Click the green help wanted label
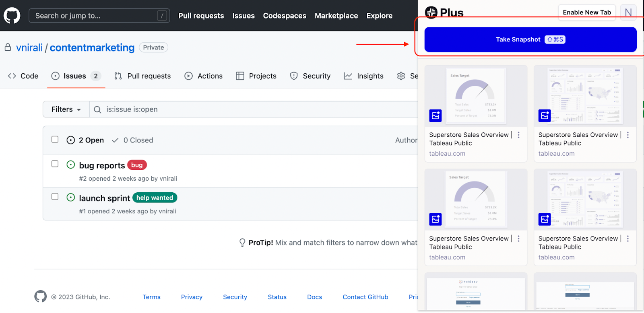Viewport: 644px width, 313px height. (155, 198)
